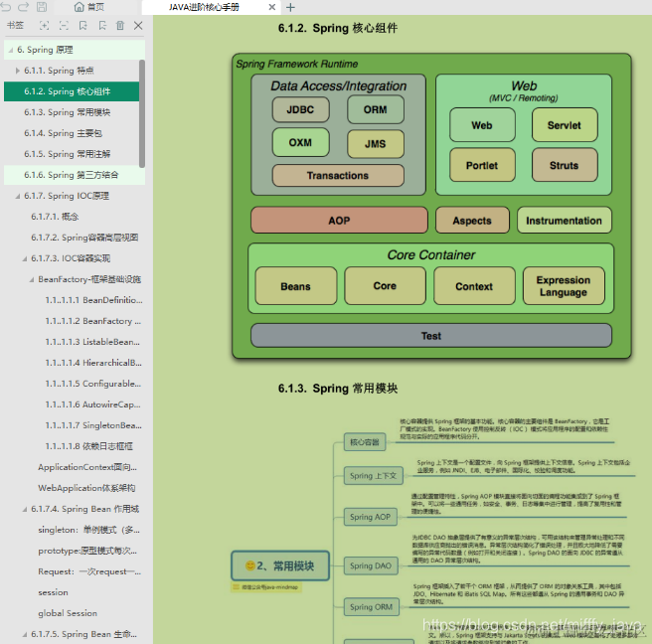
Task: Click the remove bookmark flag icon
Action: click(x=102, y=26)
